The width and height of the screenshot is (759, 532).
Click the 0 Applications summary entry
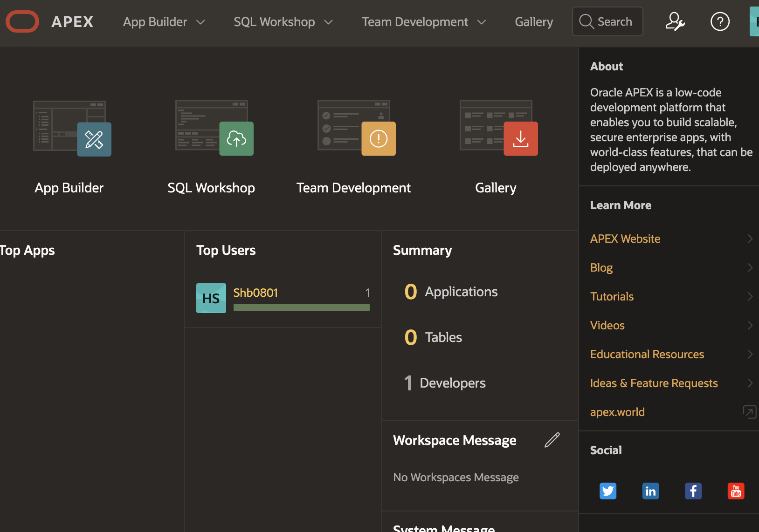(451, 292)
